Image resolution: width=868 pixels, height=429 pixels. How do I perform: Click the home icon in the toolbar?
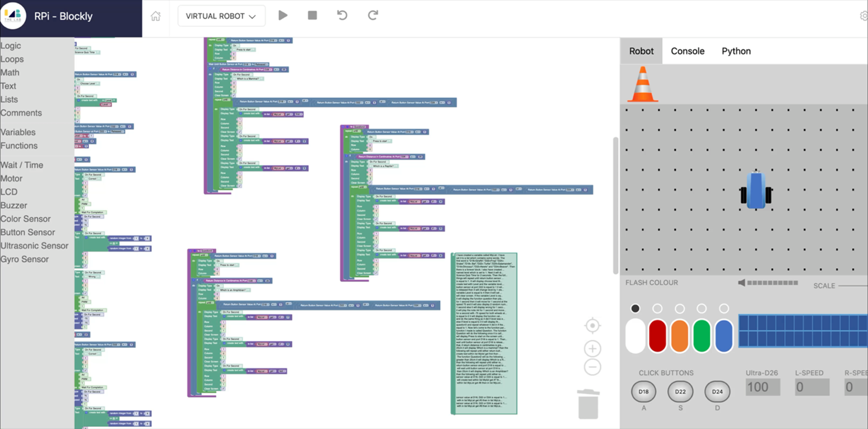pyautogui.click(x=156, y=16)
